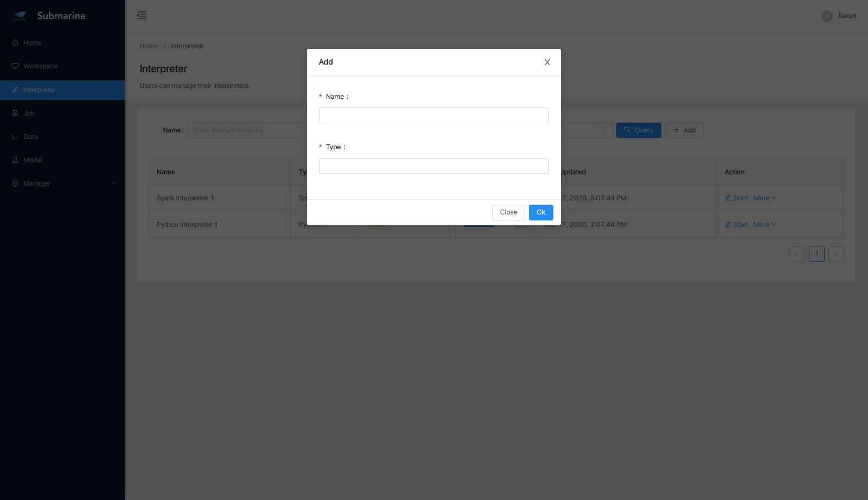The height and width of the screenshot is (500, 868).
Task: Start Python Interpreter 1
Action: pyautogui.click(x=737, y=225)
